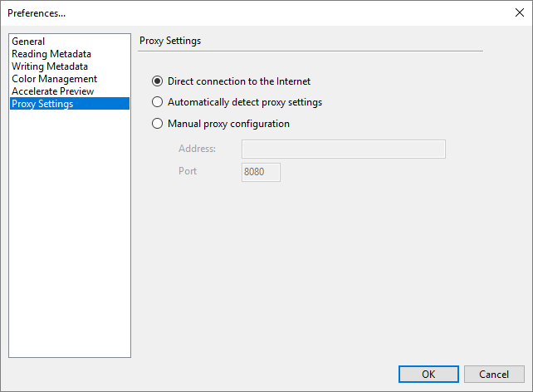Click the Address: label
Screen dimensions: 533x392
click(197, 149)
